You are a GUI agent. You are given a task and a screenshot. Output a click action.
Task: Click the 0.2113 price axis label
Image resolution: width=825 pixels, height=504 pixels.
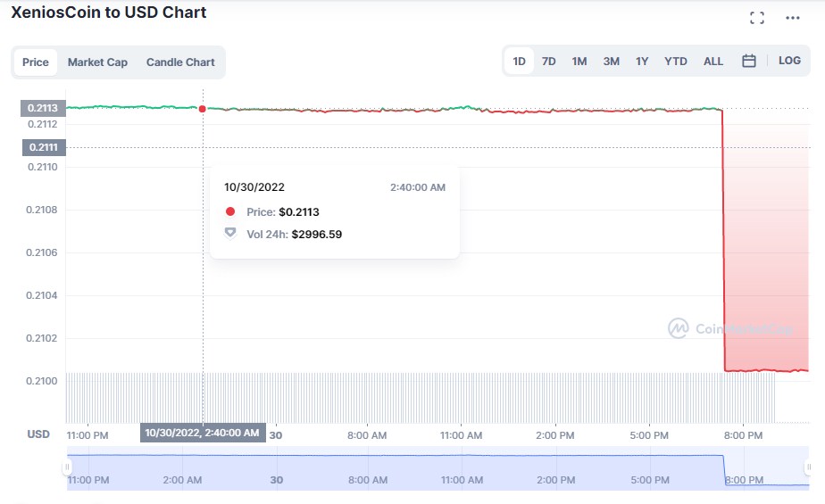(43, 108)
